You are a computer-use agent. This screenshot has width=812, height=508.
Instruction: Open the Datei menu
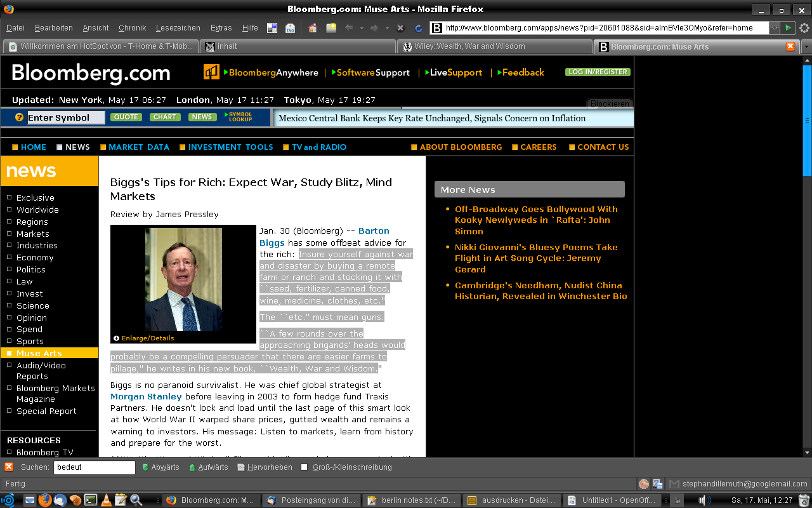click(x=15, y=28)
